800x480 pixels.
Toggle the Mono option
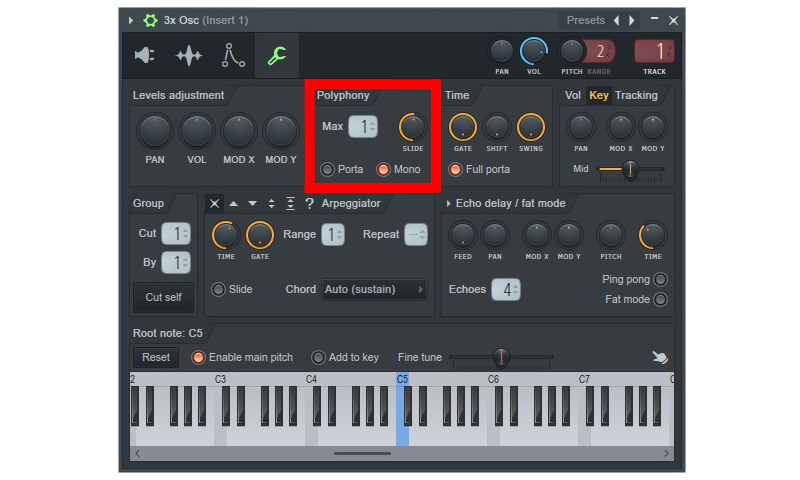click(x=383, y=169)
